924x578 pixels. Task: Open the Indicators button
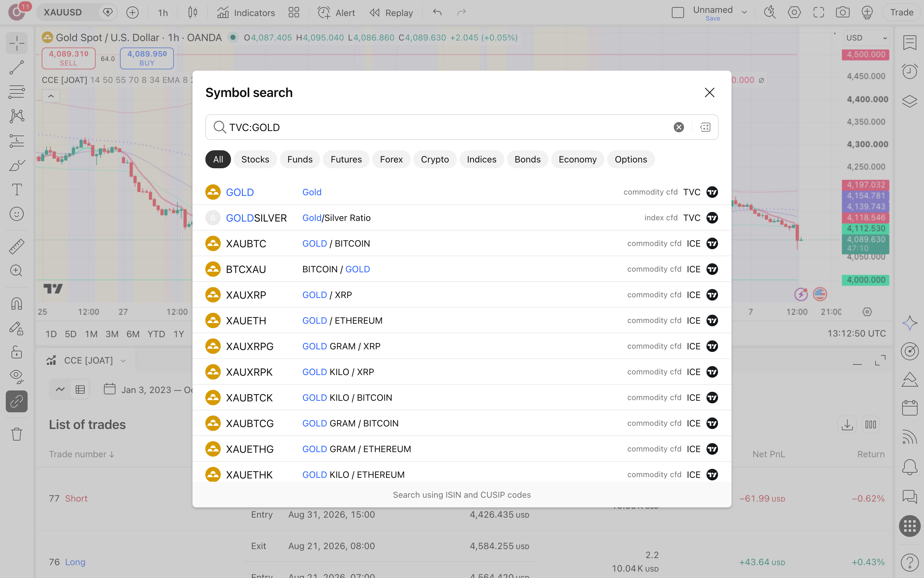pyautogui.click(x=246, y=13)
